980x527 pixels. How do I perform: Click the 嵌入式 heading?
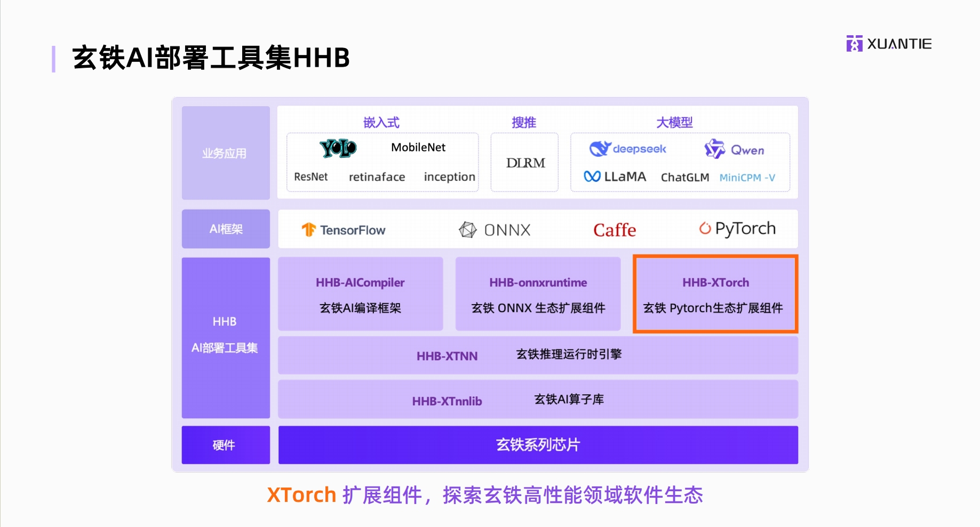pos(381,122)
